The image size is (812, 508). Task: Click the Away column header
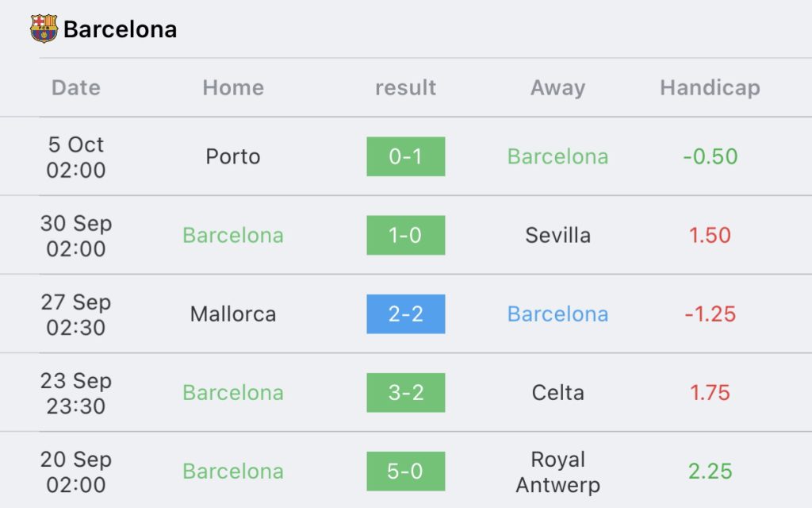point(557,87)
